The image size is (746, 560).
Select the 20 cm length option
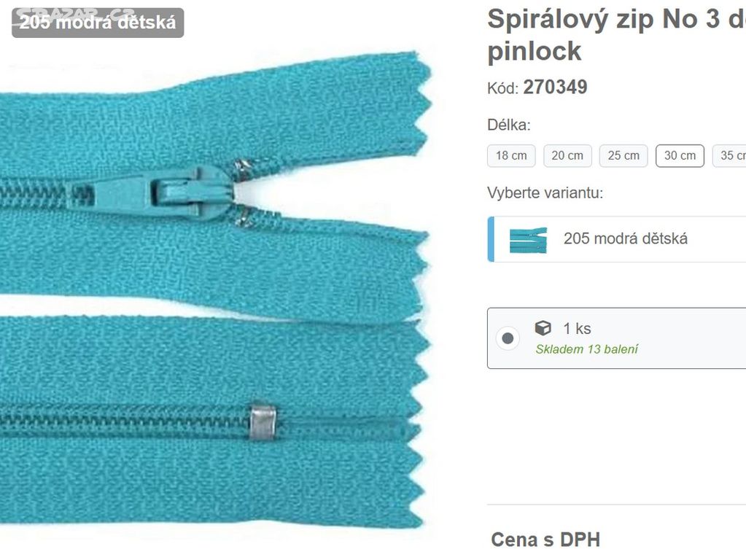point(567,155)
